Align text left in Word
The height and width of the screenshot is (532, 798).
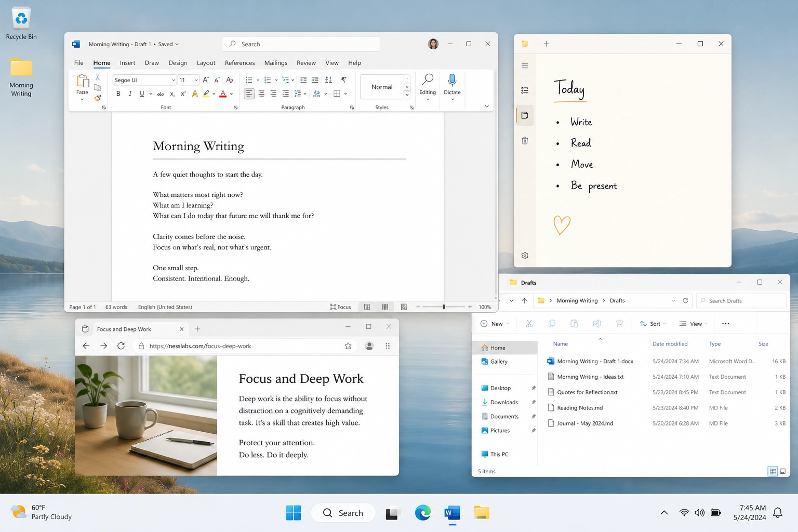249,94
